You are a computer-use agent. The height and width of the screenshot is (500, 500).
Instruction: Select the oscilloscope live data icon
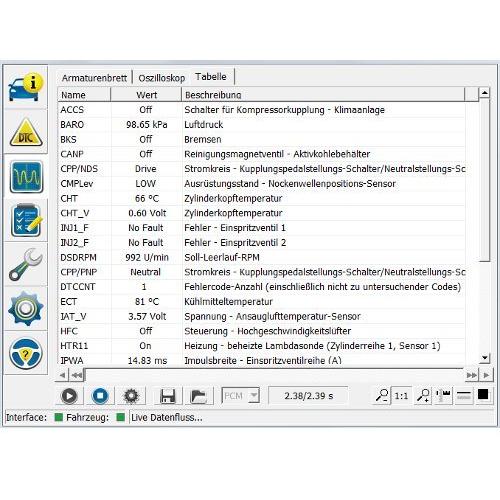(x=26, y=177)
